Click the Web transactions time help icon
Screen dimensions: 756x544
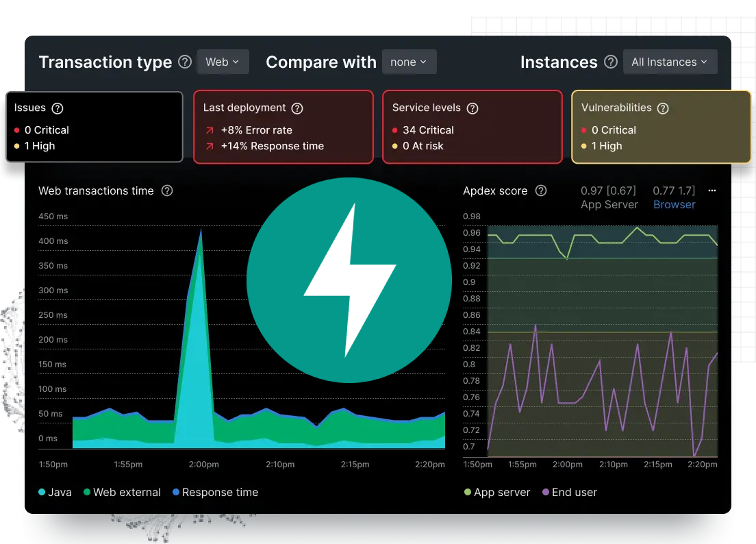(166, 191)
